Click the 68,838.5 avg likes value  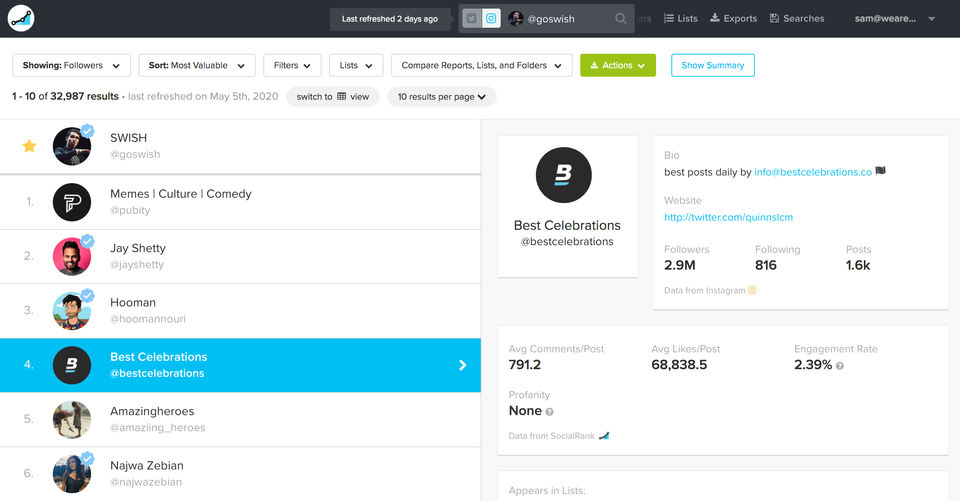coord(679,364)
